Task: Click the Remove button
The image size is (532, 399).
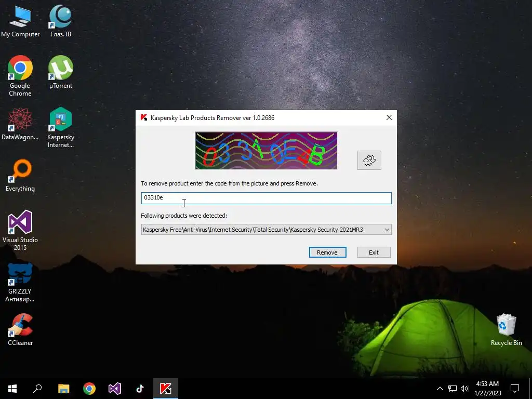Action: click(327, 252)
